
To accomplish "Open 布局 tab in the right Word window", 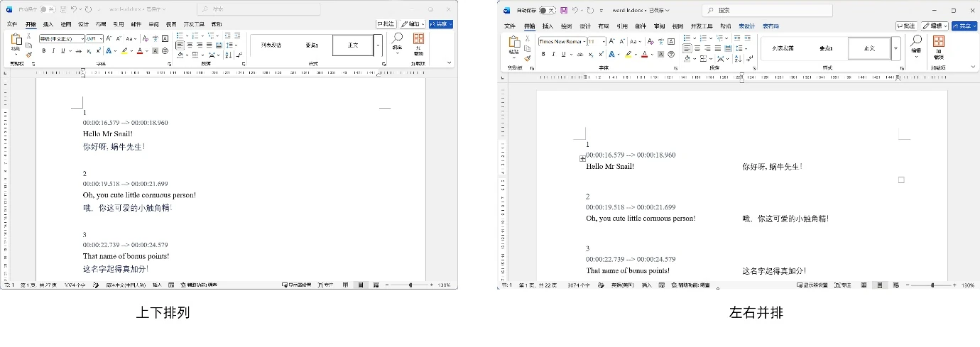I will click(603, 26).
